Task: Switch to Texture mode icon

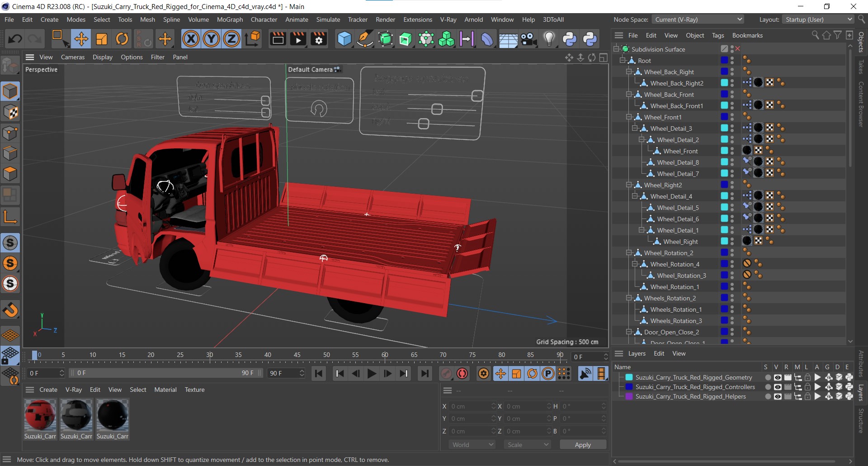Action: [x=10, y=112]
